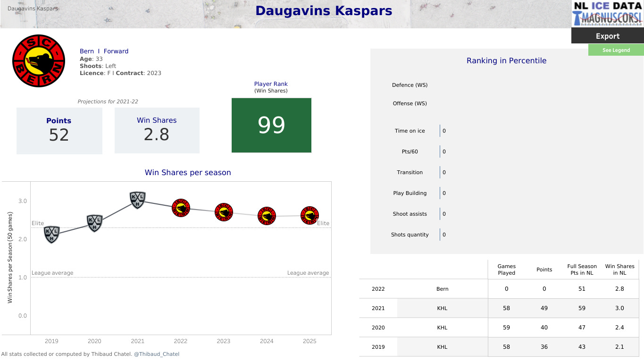The image size is (644, 362).
Task: Select the Play Building percentile label
Action: click(x=410, y=193)
